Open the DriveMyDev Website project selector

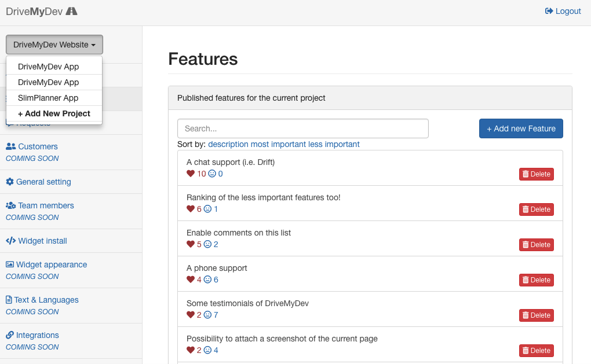54,45
